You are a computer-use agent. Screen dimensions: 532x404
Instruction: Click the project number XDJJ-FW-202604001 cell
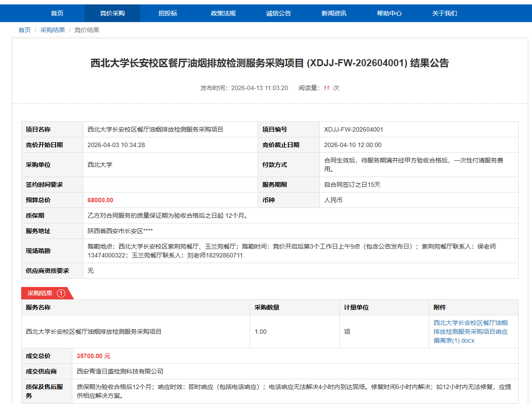353,129
